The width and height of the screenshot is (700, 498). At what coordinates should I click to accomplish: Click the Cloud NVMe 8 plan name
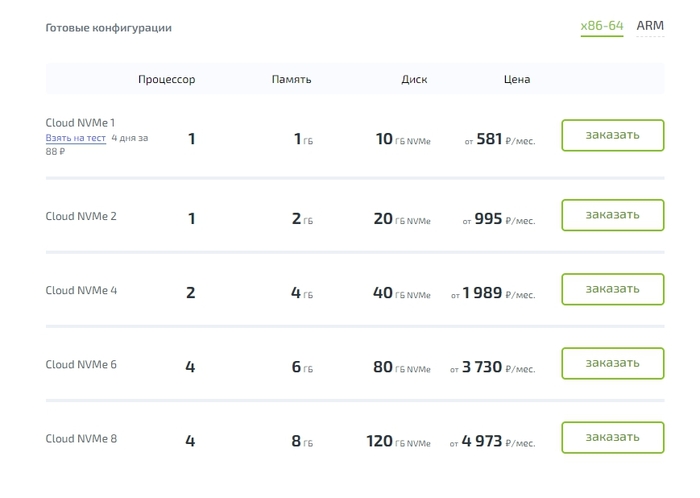(81, 439)
